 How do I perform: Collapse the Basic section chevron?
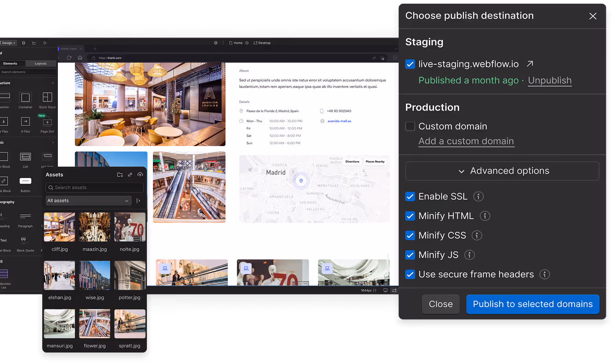point(53,143)
